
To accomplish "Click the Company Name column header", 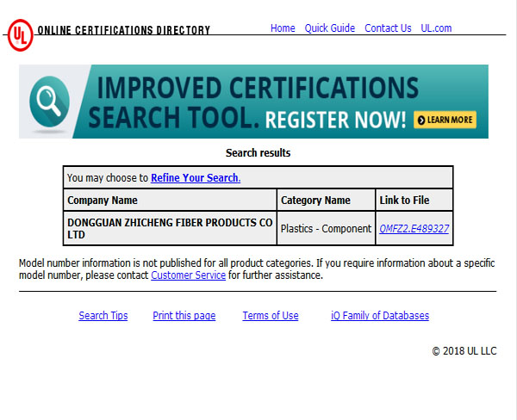I will click(103, 201).
